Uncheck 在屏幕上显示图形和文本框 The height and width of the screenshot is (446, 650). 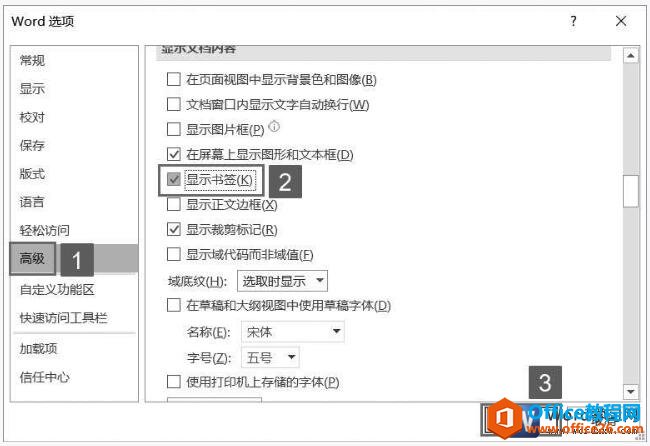[x=174, y=154]
